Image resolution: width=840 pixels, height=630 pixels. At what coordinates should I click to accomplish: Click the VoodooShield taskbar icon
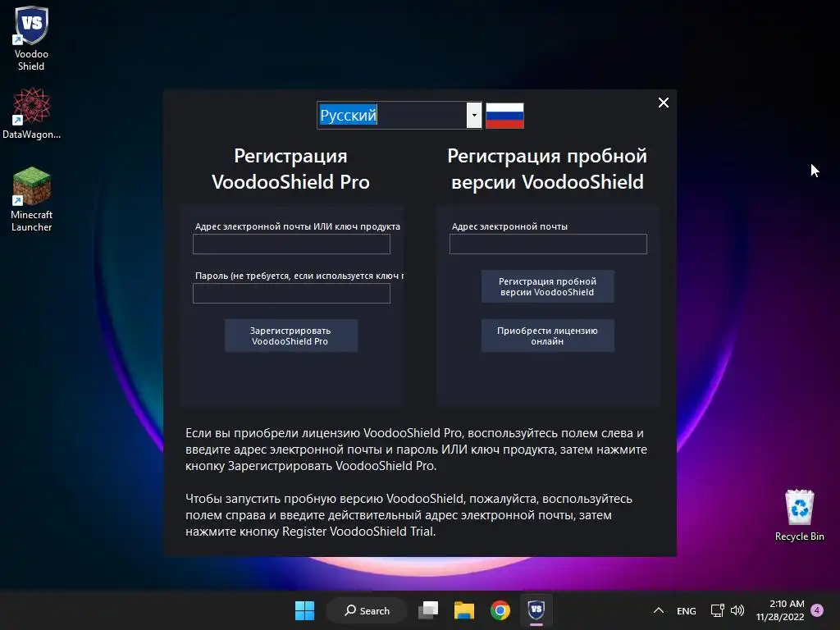point(536,610)
